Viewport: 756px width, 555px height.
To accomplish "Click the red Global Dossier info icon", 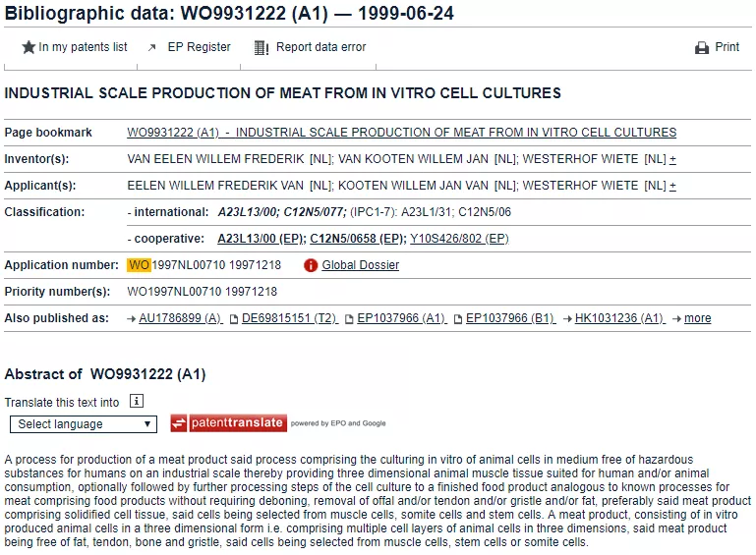I will 311,265.
